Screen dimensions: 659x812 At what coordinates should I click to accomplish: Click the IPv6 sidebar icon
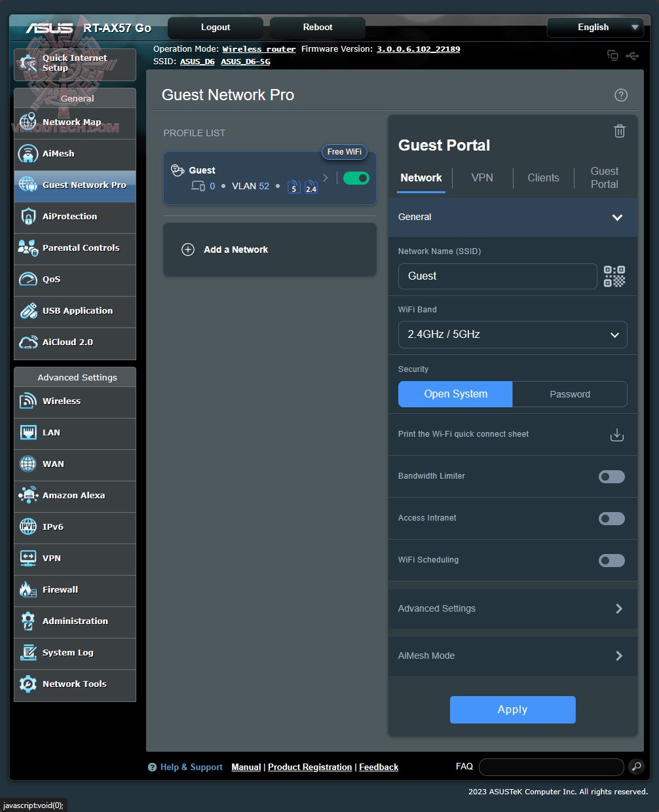coord(28,526)
